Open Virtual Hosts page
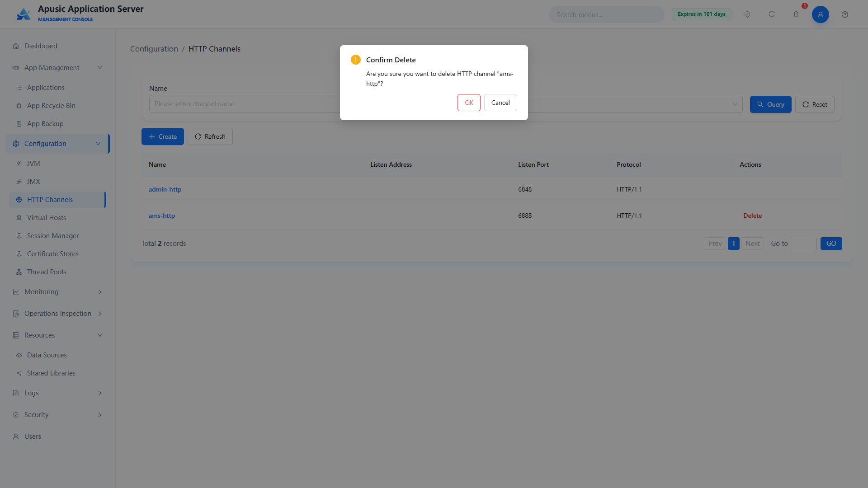This screenshot has height=488, width=868. [x=58, y=218]
